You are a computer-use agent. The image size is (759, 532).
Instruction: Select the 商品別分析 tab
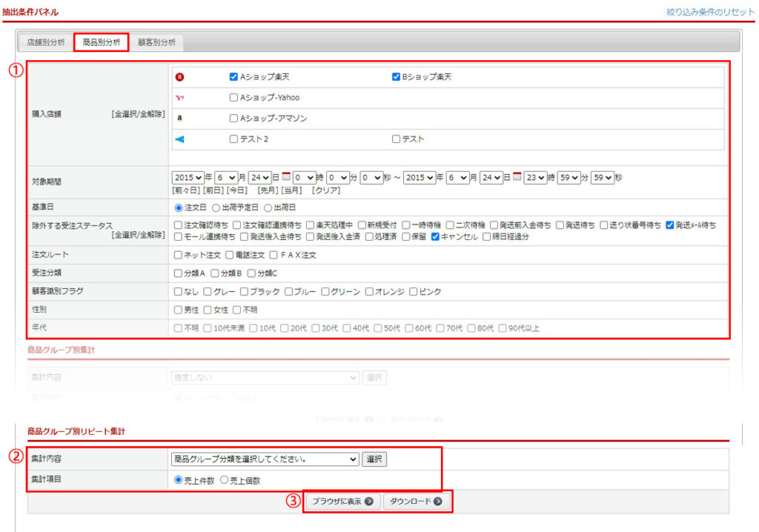[101, 42]
